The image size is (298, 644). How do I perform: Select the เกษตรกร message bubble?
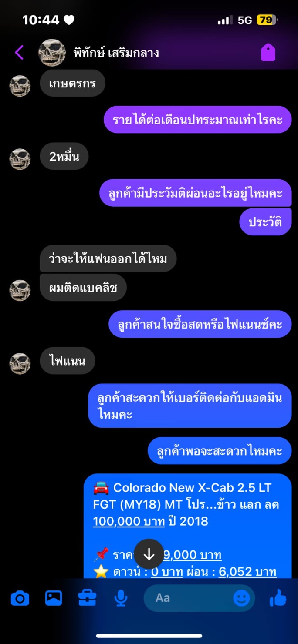click(x=73, y=83)
